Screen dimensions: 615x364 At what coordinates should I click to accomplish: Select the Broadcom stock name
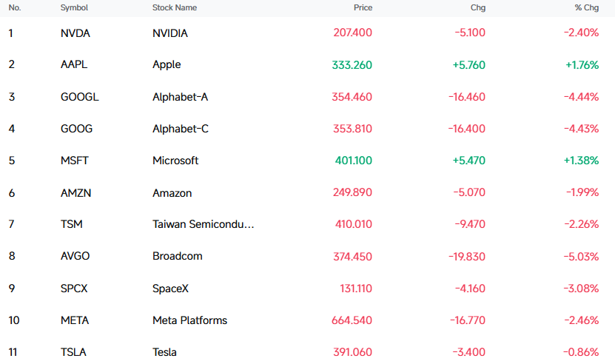tap(178, 256)
